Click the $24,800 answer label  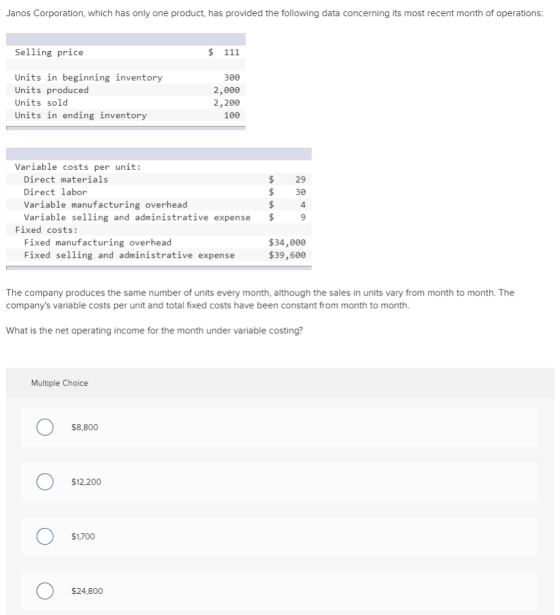(87, 591)
